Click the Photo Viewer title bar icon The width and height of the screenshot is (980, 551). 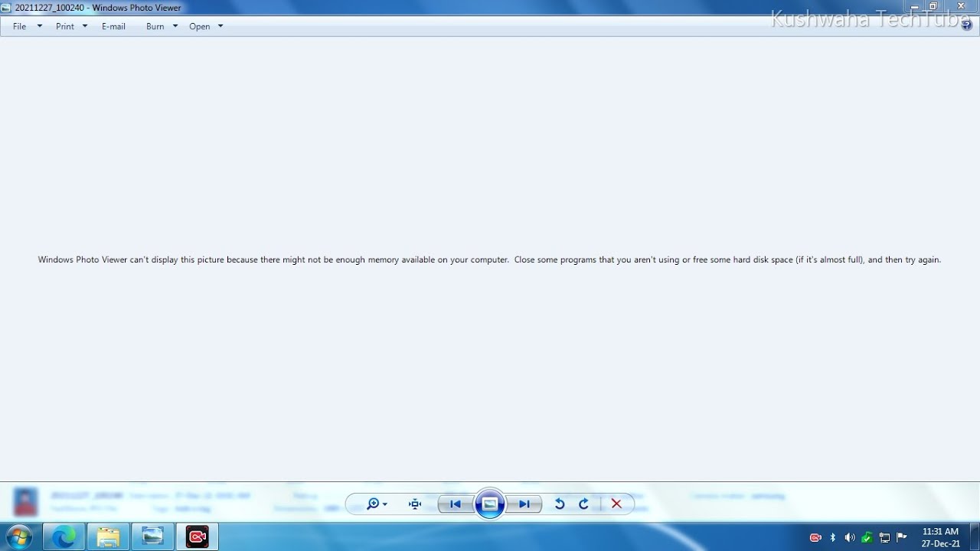(6, 8)
